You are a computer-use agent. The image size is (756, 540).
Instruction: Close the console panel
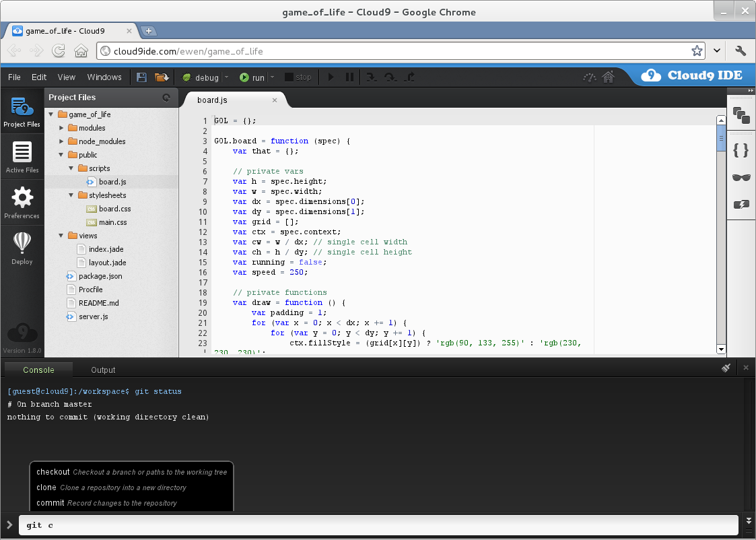point(746,368)
